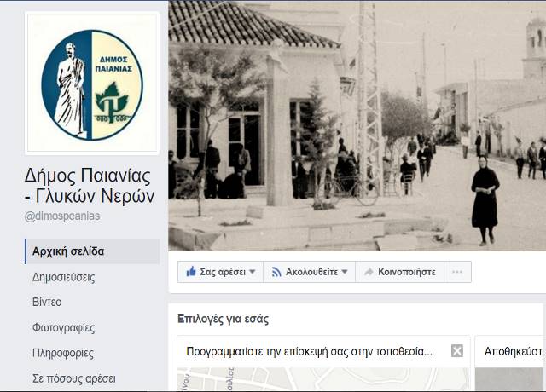
Task: Click the Κοινοποιήστε share button
Action: pos(400,272)
